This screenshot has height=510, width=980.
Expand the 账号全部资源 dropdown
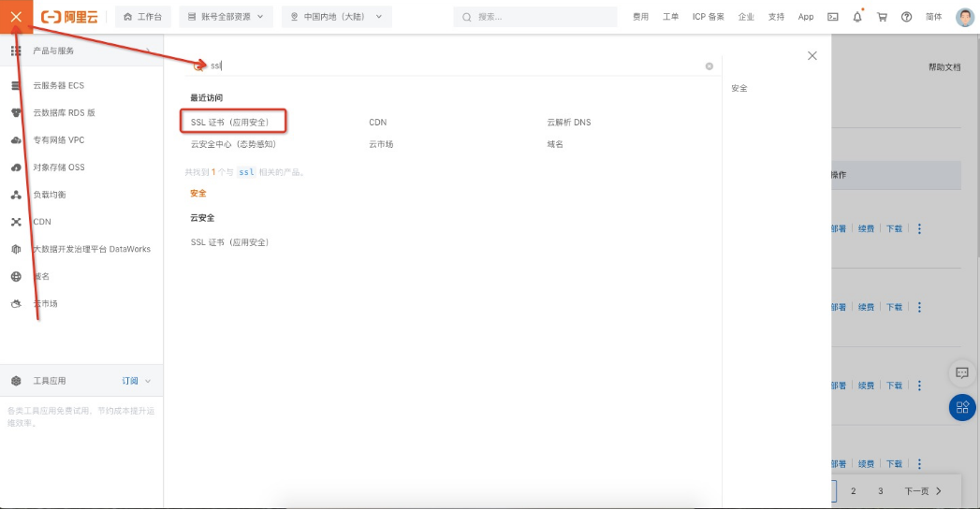point(226,17)
